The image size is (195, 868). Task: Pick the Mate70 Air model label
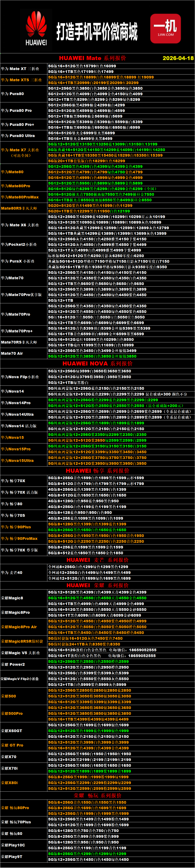point(12,353)
